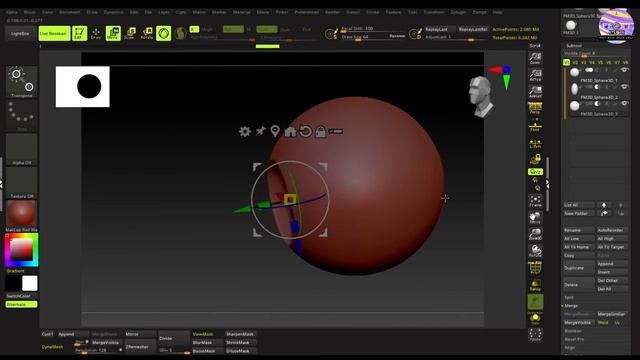The height and width of the screenshot is (360, 640).
Task: Expand the Align section
Action: 570,348
